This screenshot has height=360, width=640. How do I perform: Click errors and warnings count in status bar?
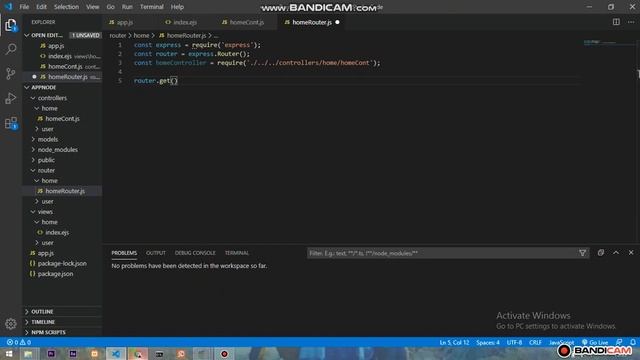tap(19, 342)
